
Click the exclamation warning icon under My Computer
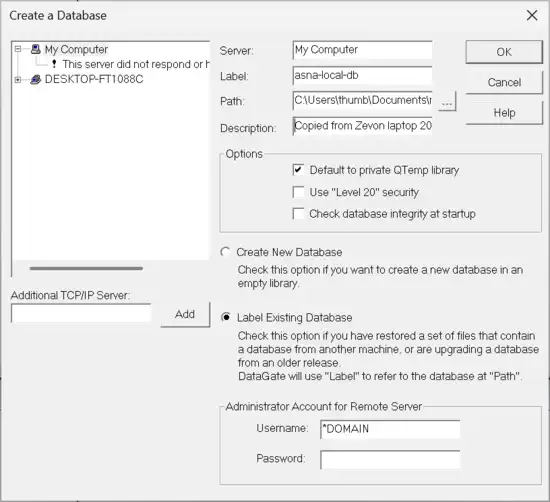(54, 64)
